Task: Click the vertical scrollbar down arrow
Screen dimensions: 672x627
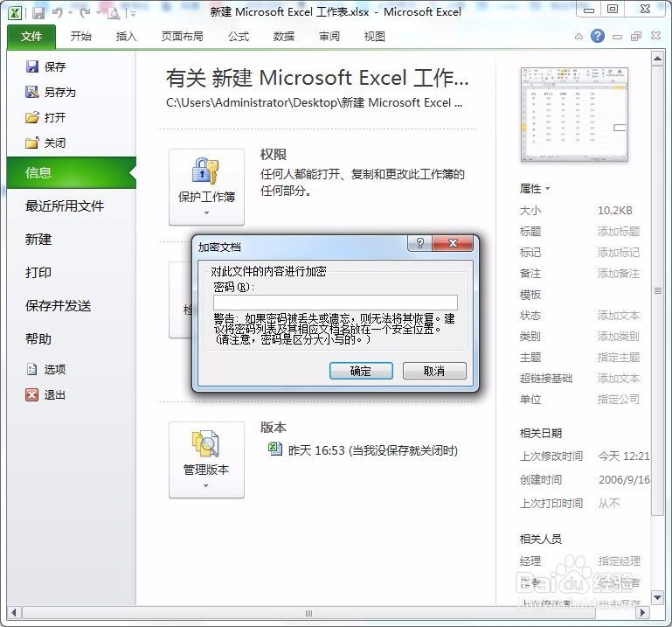Action: click(657, 596)
